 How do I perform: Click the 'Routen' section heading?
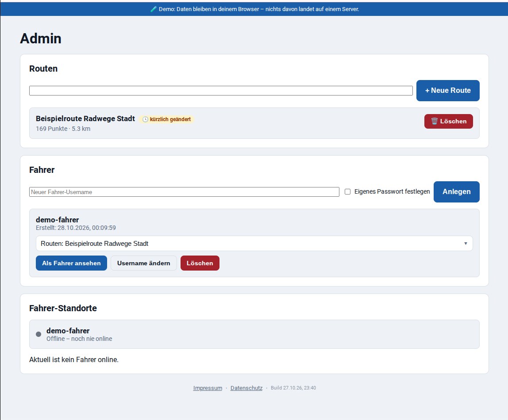[43, 69]
